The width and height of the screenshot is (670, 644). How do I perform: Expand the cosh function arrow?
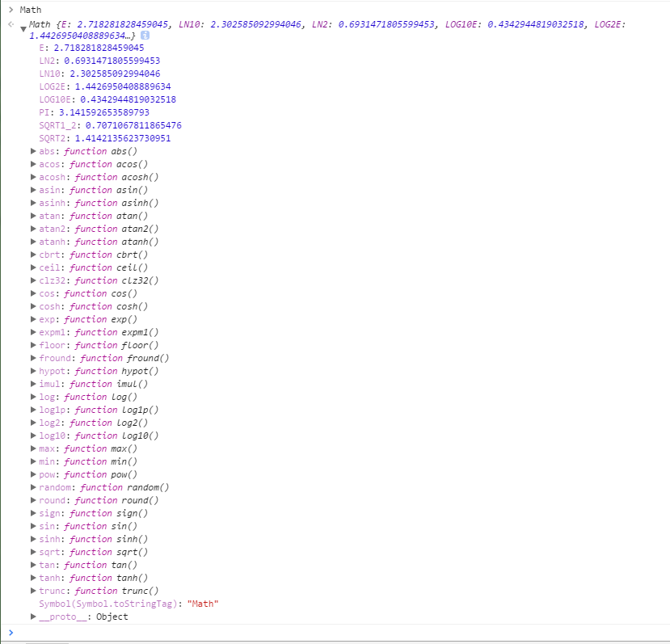[33, 306]
